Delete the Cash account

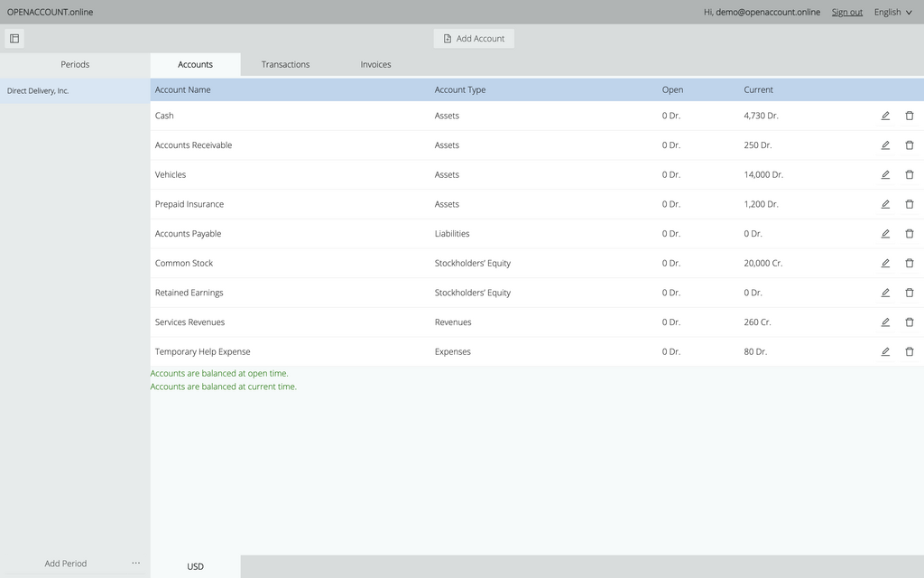pos(910,116)
